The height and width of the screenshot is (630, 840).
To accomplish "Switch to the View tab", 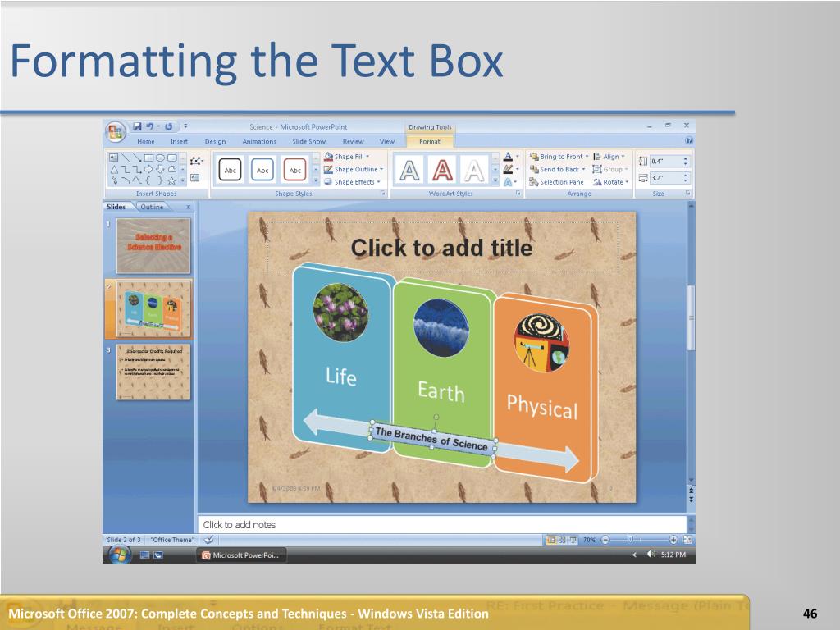I will tap(387, 141).
